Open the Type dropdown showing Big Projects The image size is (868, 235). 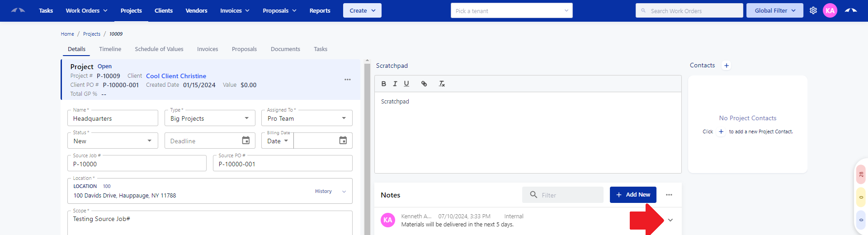(x=210, y=118)
